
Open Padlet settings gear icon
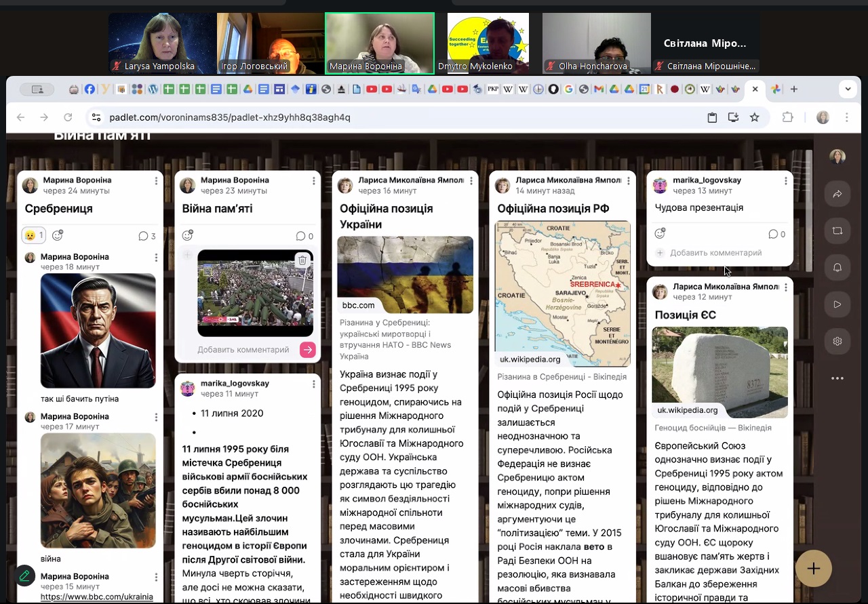(837, 341)
